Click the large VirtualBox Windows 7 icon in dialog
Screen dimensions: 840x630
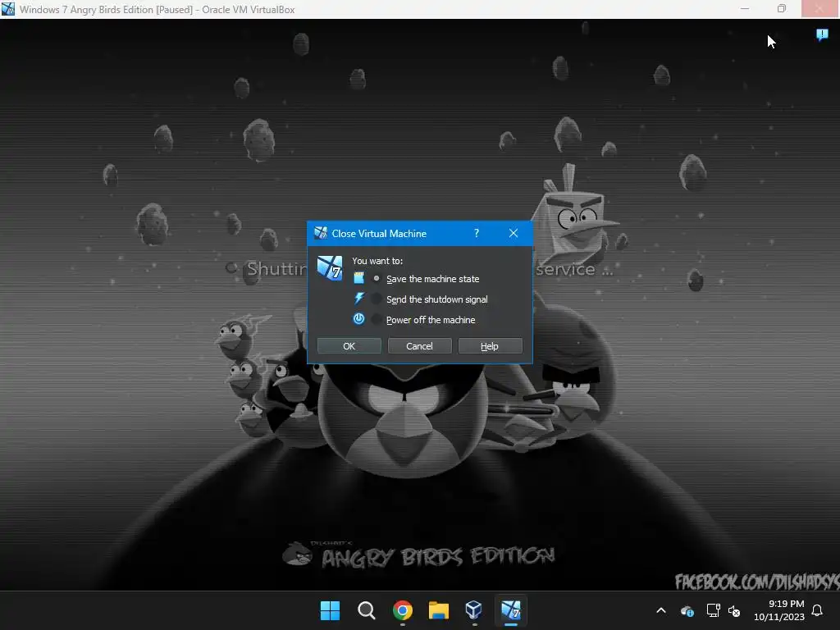[330, 267]
